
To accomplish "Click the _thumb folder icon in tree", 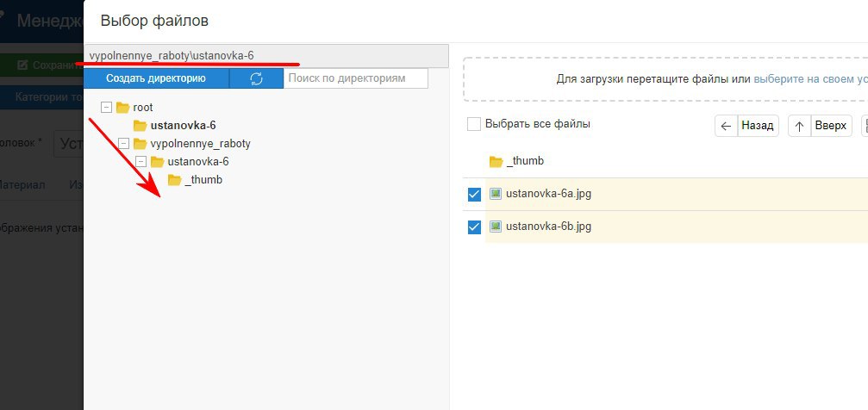I will pyautogui.click(x=174, y=180).
